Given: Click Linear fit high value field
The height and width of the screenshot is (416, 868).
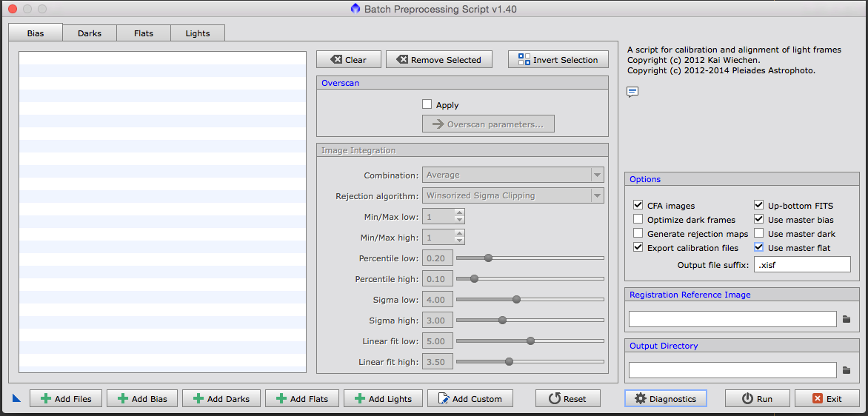Looking at the screenshot, I should tap(438, 362).
